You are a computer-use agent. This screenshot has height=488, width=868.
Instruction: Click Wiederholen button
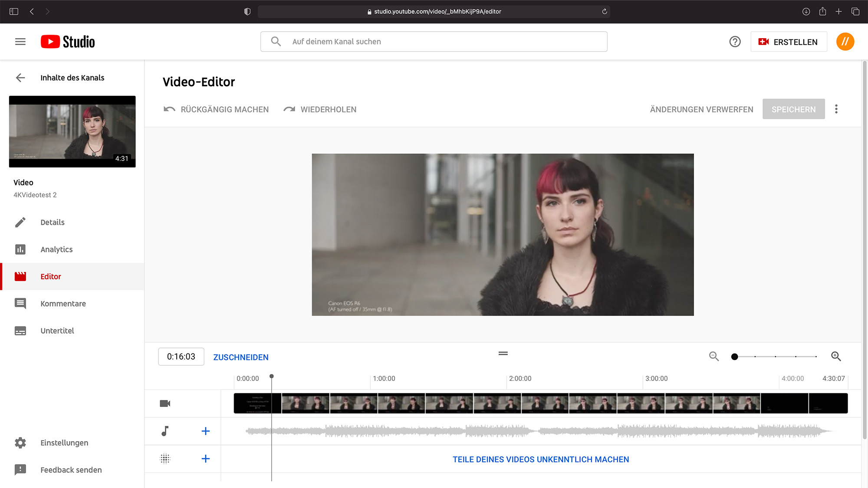pyautogui.click(x=320, y=109)
